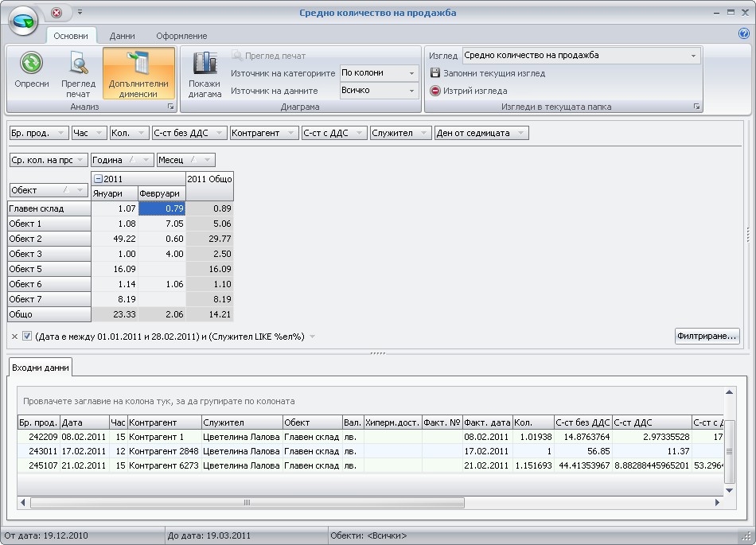Open the filter history dropdown arrow

(313, 337)
